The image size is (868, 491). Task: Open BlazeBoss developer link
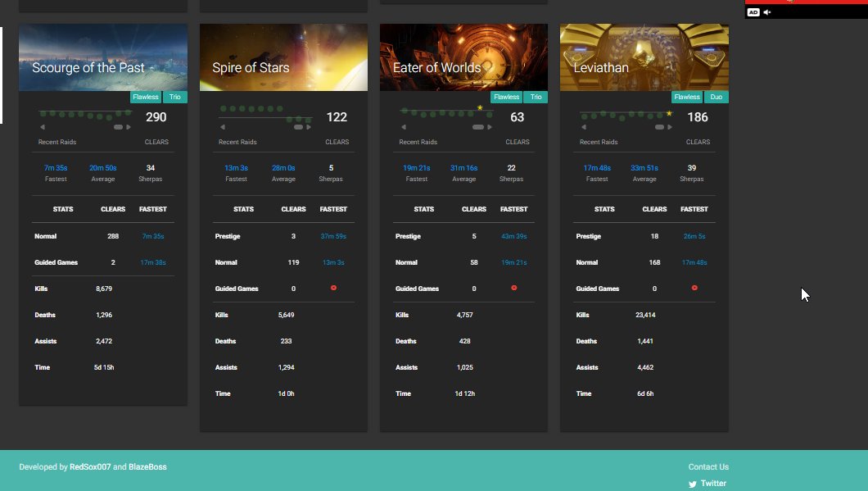pos(147,466)
